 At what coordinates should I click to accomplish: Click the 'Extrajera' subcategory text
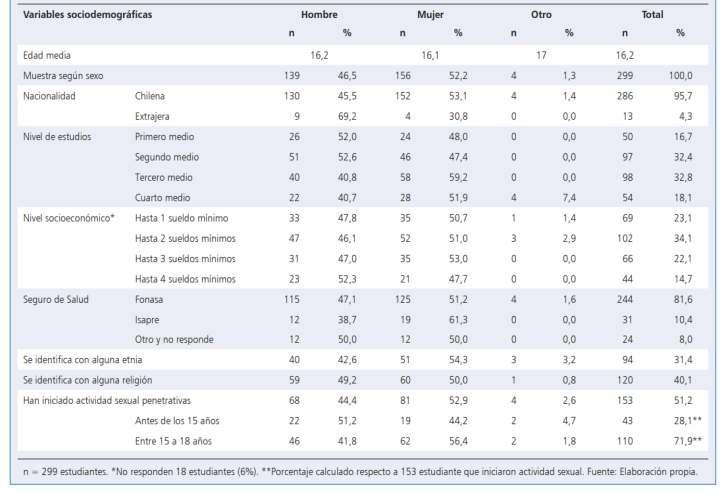(x=152, y=117)
